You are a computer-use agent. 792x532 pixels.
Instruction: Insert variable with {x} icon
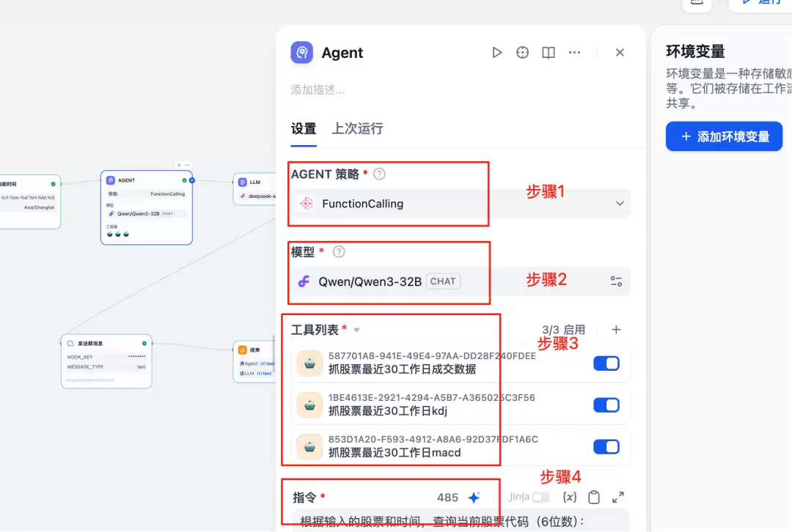click(570, 497)
